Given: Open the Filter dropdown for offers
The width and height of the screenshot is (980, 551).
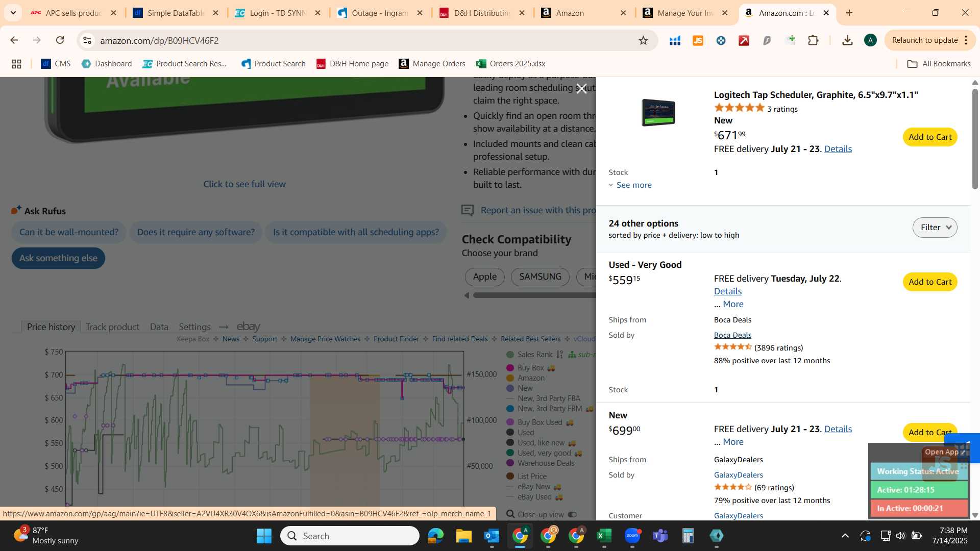Looking at the screenshot, I should (935, 228).
